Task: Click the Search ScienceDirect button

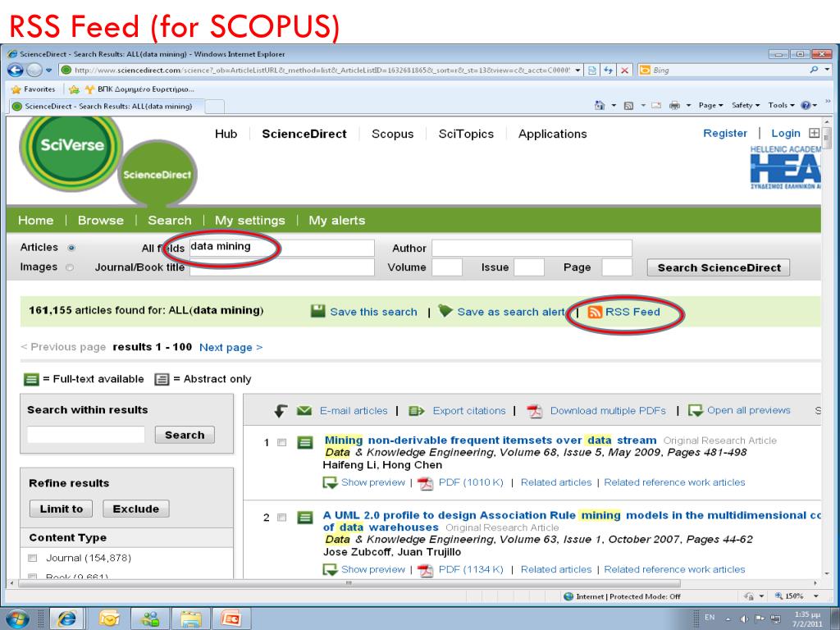Action: pyautogui.click(x=719, y=268)
